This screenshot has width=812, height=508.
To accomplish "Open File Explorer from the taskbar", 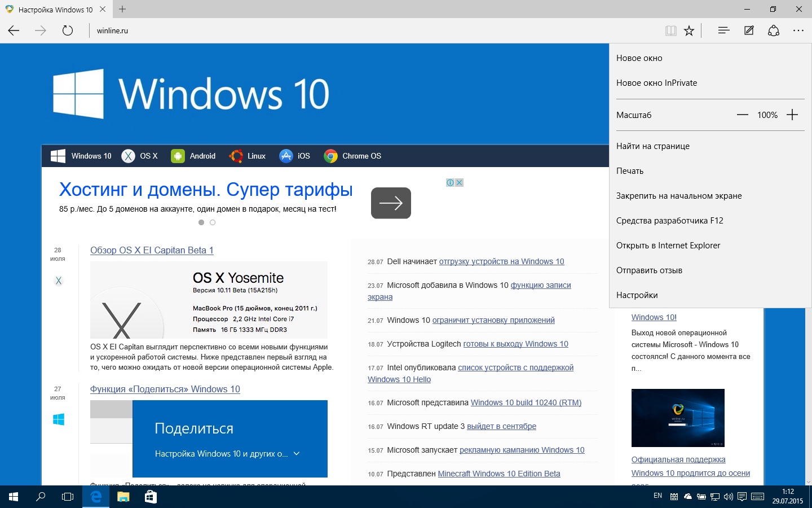I will (x=123, y=497).
